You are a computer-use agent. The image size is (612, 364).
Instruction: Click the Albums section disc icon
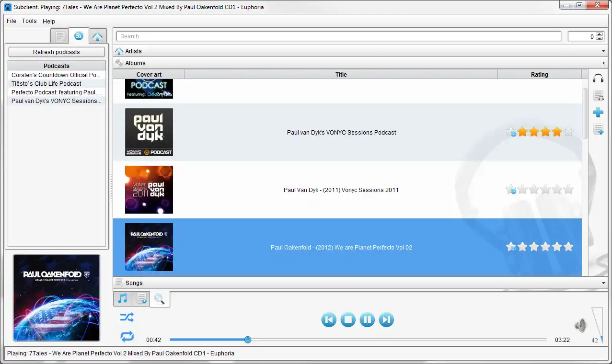[x=119, y=63]
